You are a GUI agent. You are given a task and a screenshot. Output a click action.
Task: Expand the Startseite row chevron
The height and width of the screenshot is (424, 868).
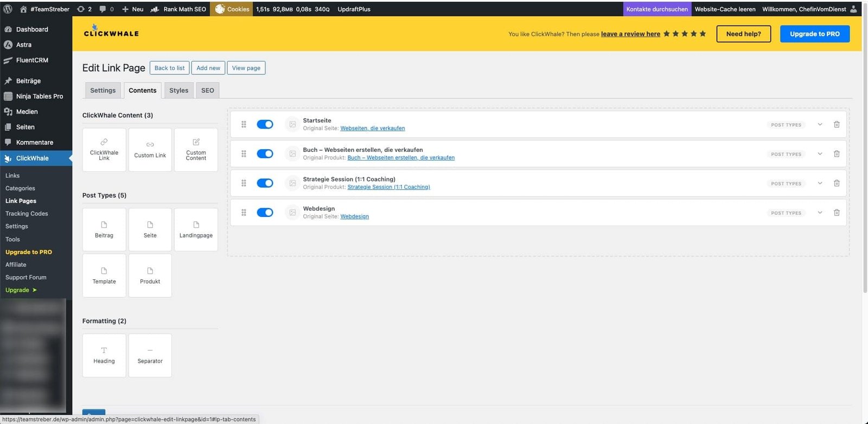(820, 124)
